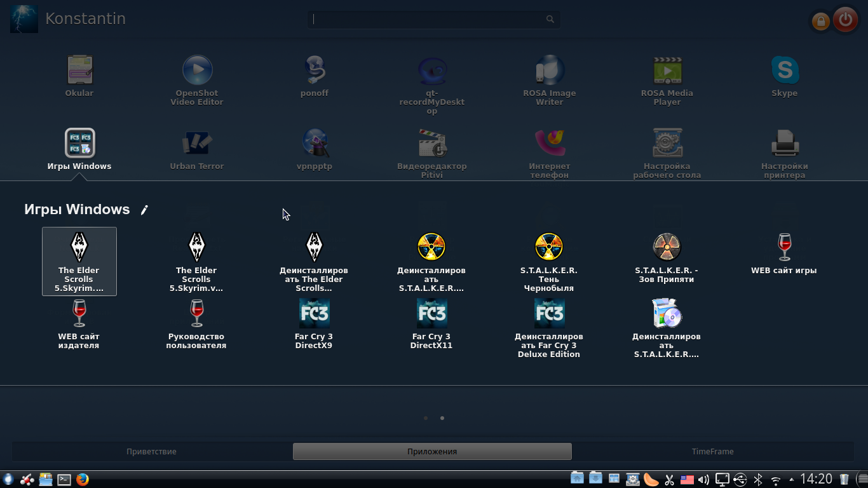This screenshot has width=868, height=488.
Task: Open ROSA Image Writer
Action: [550, 80]
